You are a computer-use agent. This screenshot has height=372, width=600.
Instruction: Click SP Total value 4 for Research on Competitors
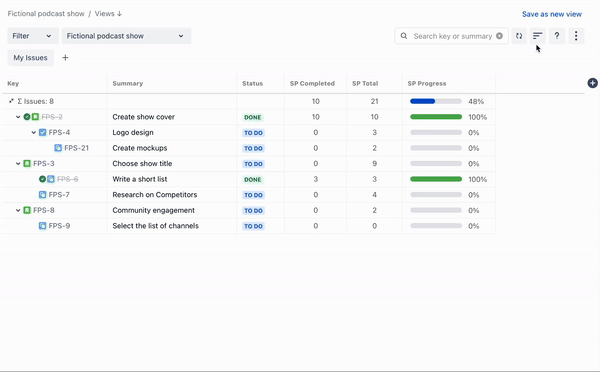point(374,194)
